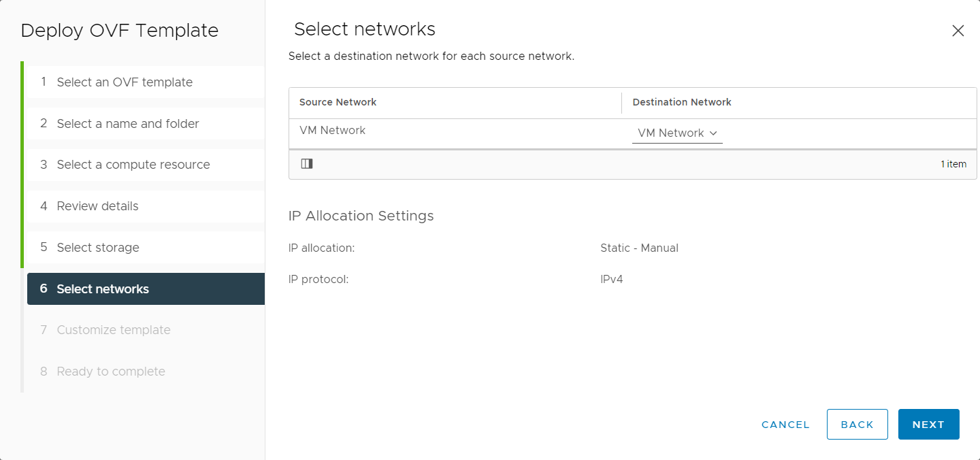The width and height of the screenshot is (980, 460).
Task: Go to step 1 Select an OVF template
Action: click(144, 82)
